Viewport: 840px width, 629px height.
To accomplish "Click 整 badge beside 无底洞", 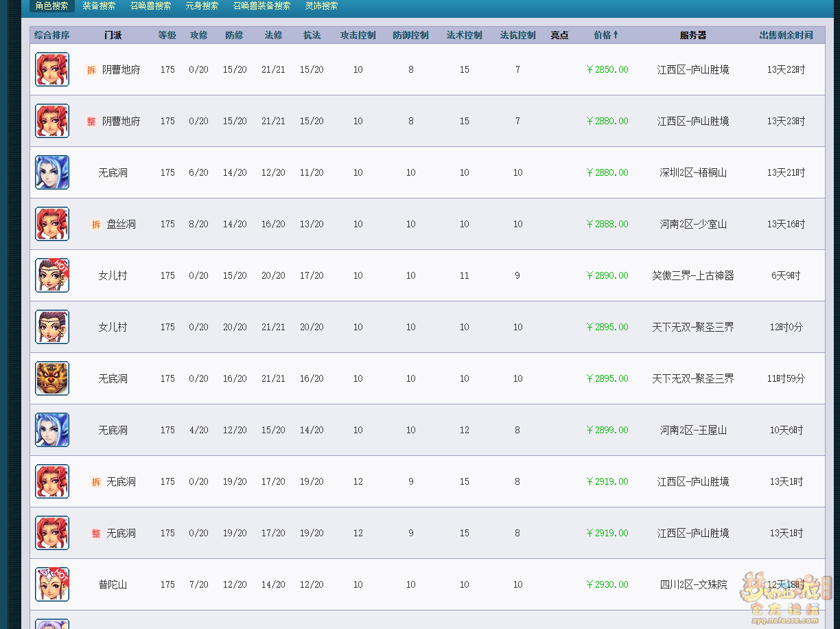I will pos(96,533).
